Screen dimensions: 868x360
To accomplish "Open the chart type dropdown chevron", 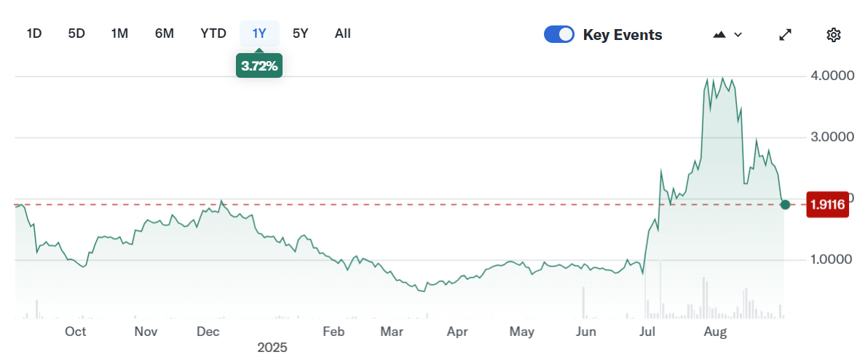I will click(x=738, y=35).
